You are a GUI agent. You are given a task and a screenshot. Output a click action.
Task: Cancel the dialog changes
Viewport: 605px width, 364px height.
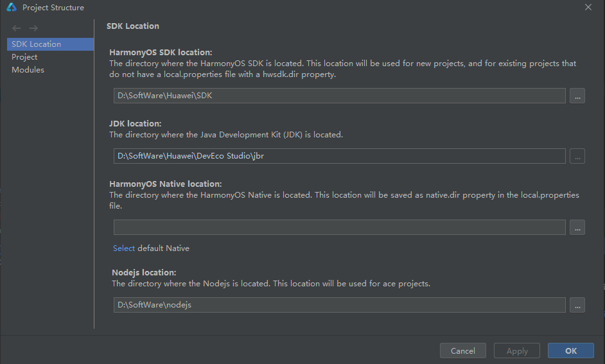point(463,351)
